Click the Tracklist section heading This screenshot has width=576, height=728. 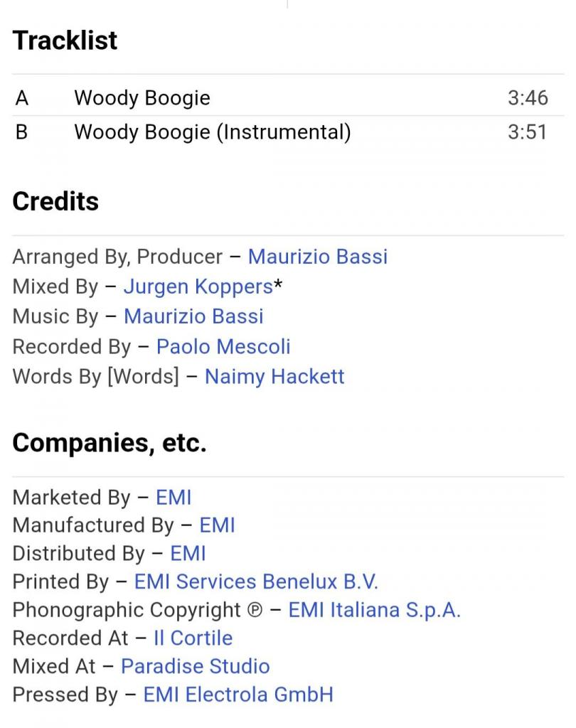click(65, 41)
